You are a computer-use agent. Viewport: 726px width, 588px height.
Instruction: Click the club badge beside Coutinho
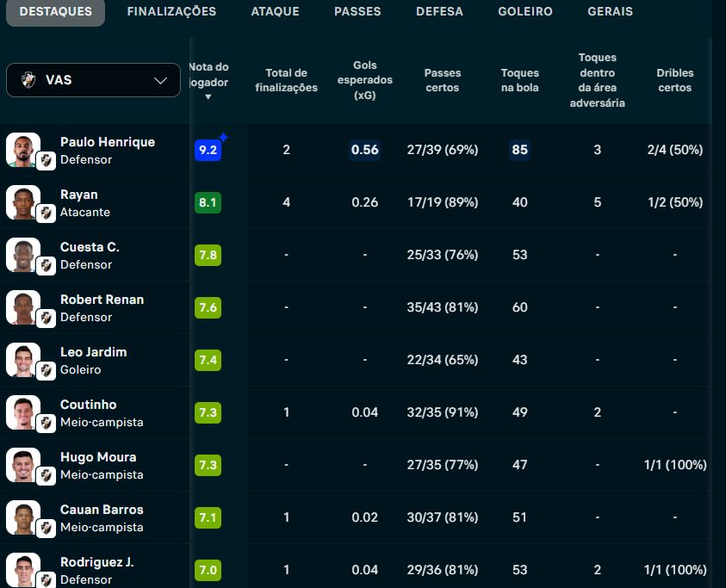pos(47,424)
